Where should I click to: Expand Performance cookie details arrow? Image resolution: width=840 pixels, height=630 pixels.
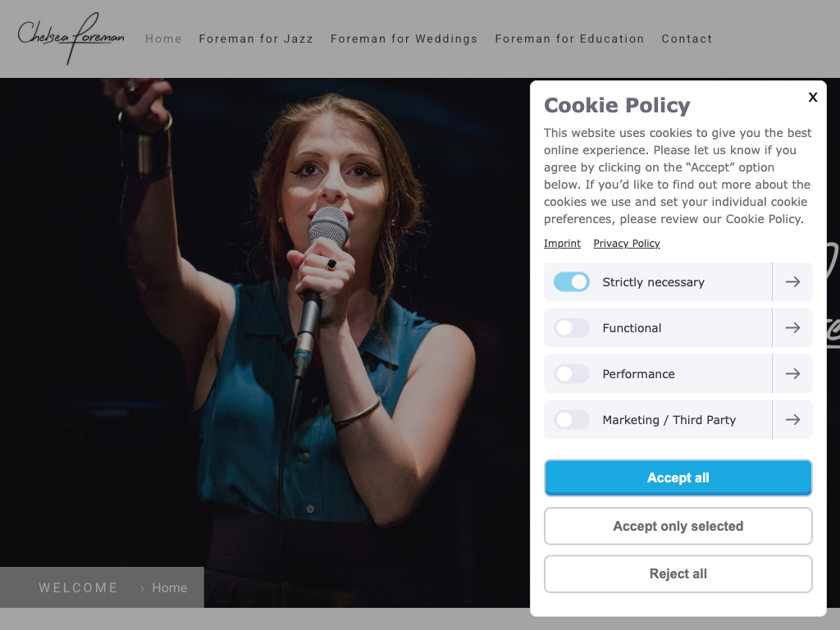(x=792, y=374)
